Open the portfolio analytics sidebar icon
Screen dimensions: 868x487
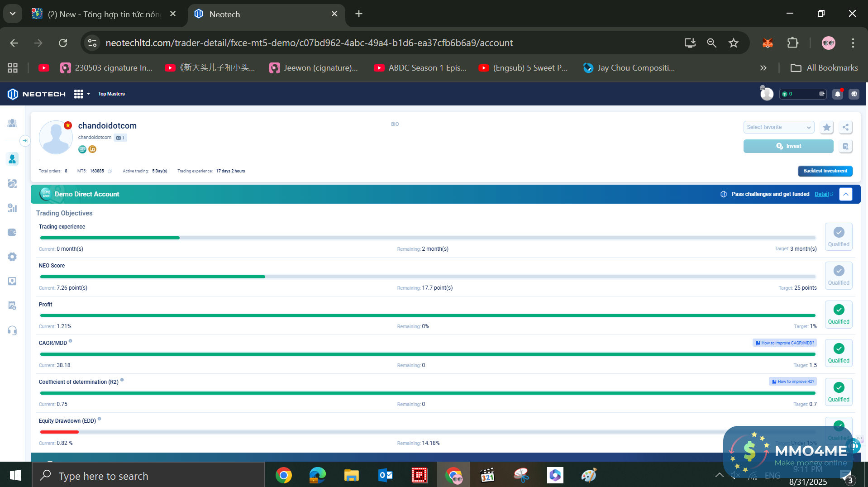click(x=12, y=184)
